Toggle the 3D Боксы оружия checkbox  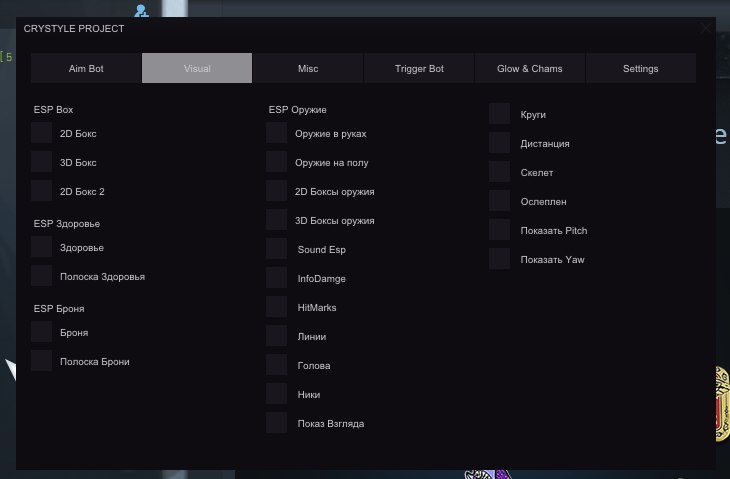[x=277, y=220]
